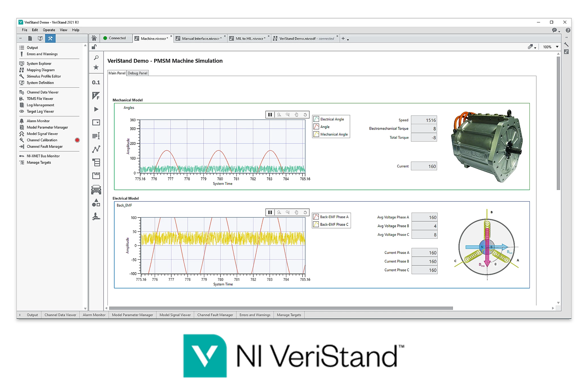The image size is (588, 392).
Task: Zoom in on the Back_EMF graph
Action: tap(279, 212)
